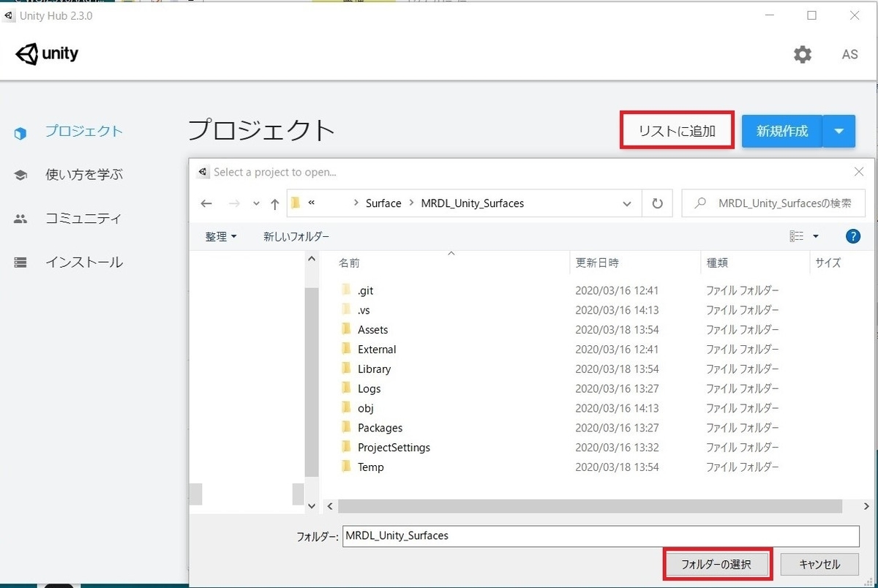This screenshot has width=878, height=588.
Task: Click 新しいフォルダー button
Action: click(296, 236)
